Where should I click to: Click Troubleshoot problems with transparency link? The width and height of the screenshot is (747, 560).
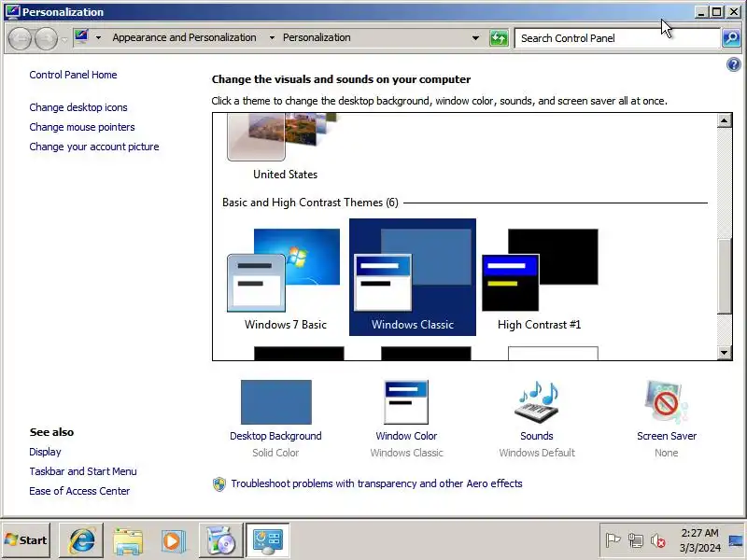pos(376,483)
